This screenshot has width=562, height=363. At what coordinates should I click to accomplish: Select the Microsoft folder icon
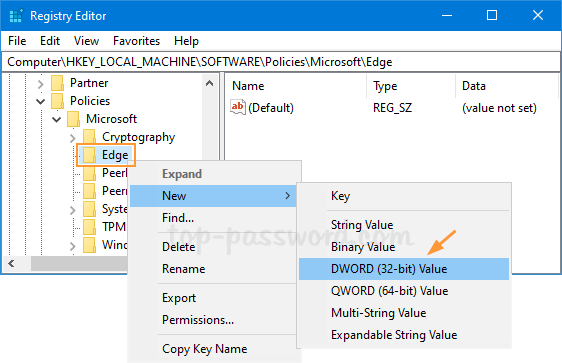[73, 119]
